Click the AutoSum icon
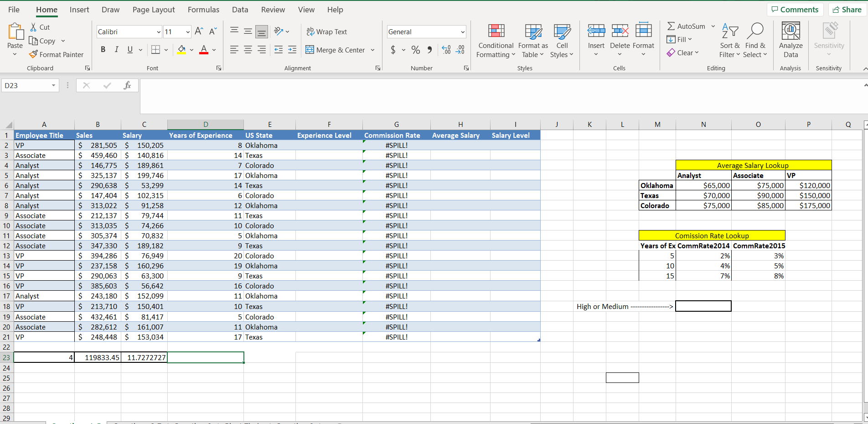Viewport: 868px width, 424px height. pos(672,26)
